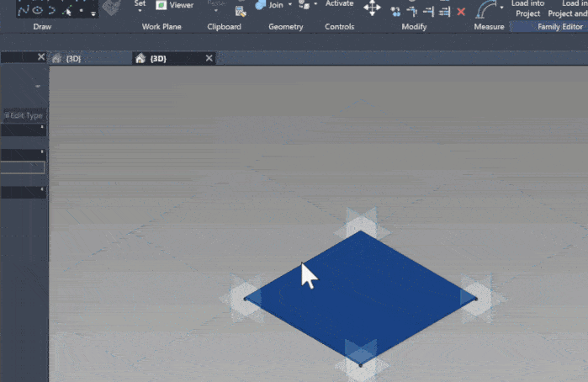The image size is (588, 382).
Task: Open the type selector dropdown in Properties
Action: pos(38,87)
